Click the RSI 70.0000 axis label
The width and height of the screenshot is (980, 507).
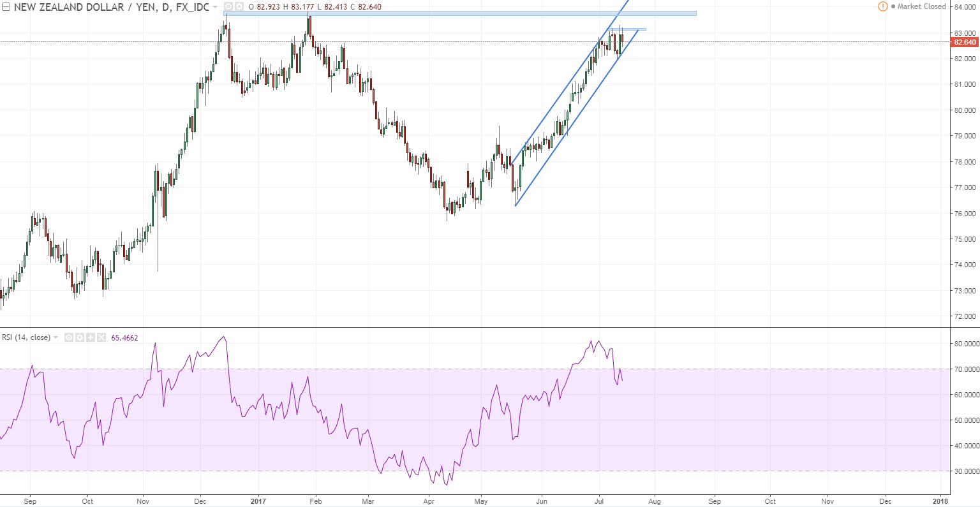(967, 369)
